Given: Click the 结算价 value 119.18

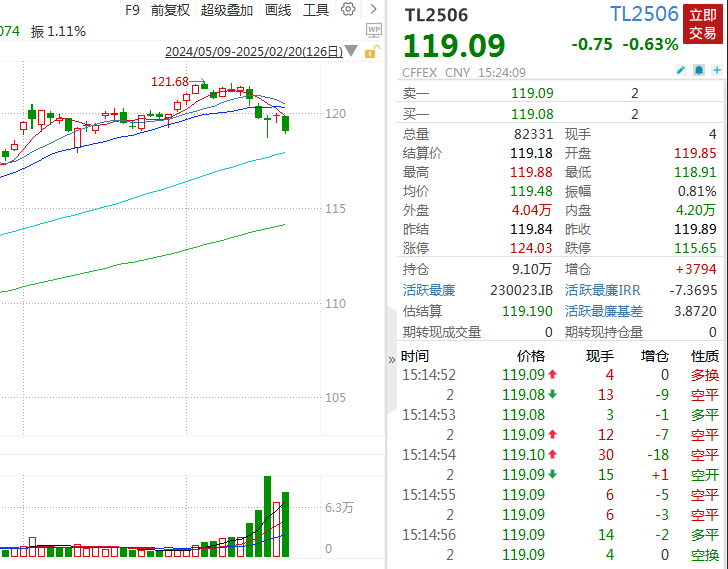Looking at the screenshot, I should click(531, 153).
